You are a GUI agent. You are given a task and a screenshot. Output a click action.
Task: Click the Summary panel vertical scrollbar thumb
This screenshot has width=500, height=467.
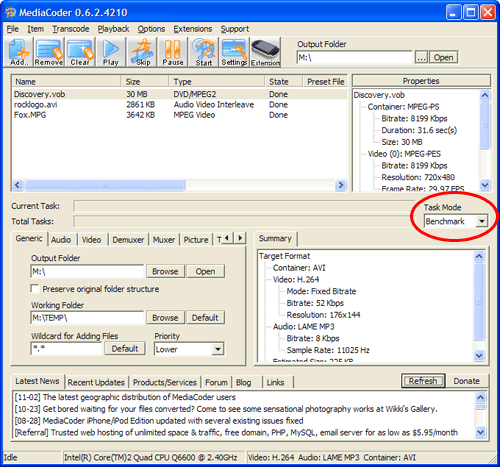click(x=479, y=302)
